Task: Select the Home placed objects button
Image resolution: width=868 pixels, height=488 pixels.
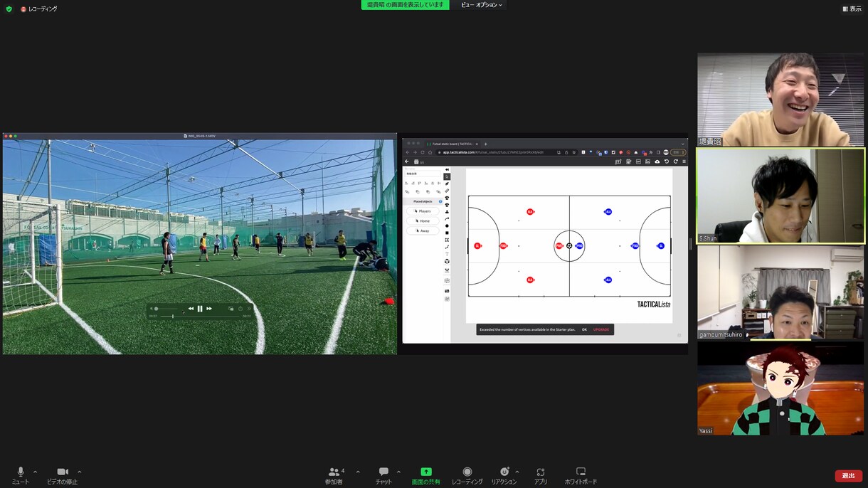Action: pos(423,221)
